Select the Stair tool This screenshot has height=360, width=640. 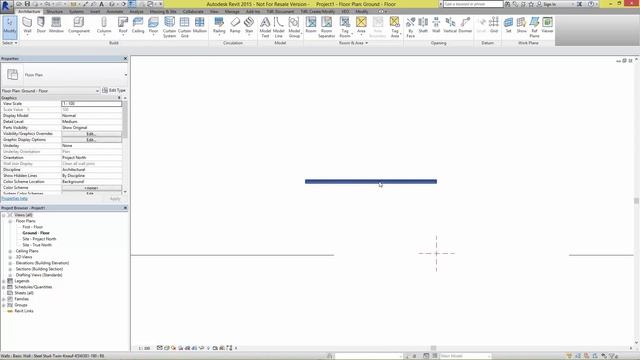[249, 25]
